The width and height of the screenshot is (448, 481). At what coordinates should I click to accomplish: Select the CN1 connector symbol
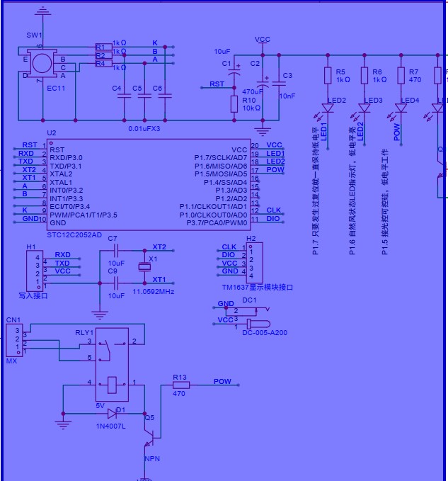point(14,341)
